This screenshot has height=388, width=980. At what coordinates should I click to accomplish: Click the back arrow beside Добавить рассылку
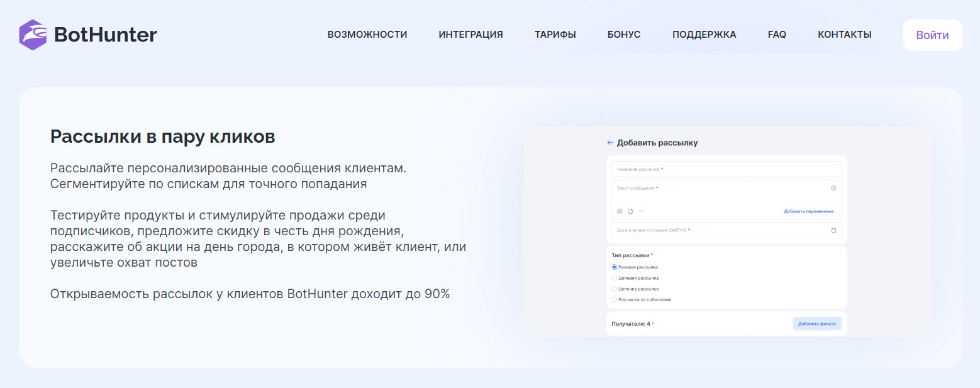click(x=610, y=143)
